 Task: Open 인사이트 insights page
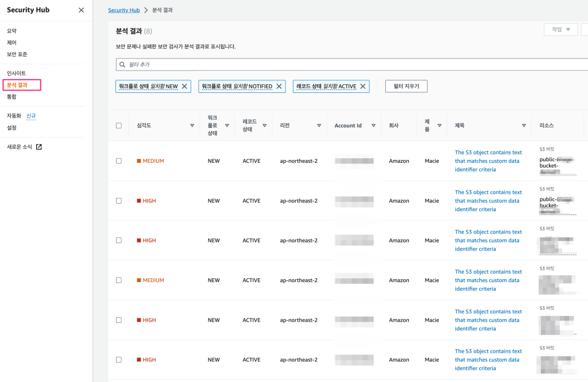coord(16,73)
